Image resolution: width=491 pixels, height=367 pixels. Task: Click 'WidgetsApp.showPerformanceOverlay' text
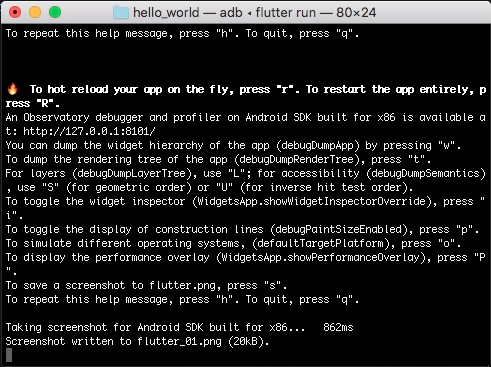[x=321, y=257]
